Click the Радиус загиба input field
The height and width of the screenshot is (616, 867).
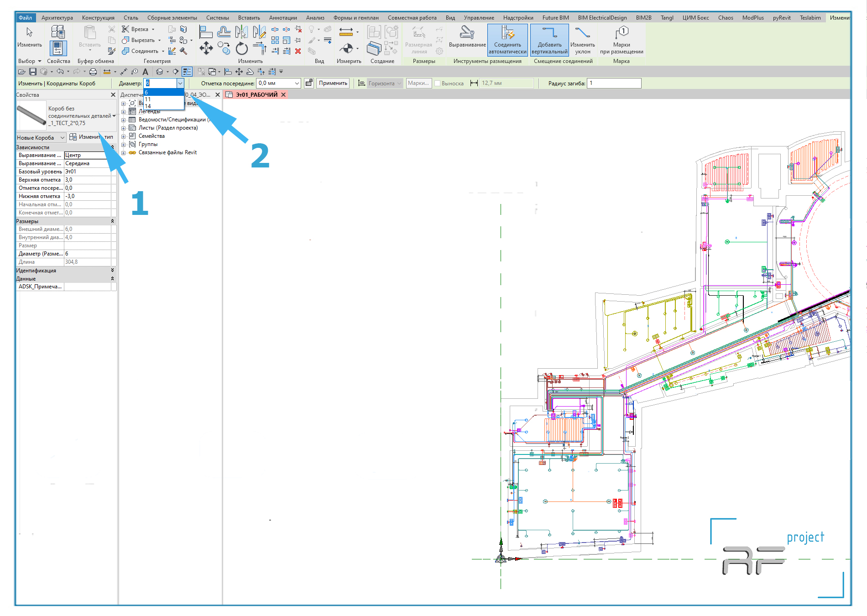tap(614, 83)
